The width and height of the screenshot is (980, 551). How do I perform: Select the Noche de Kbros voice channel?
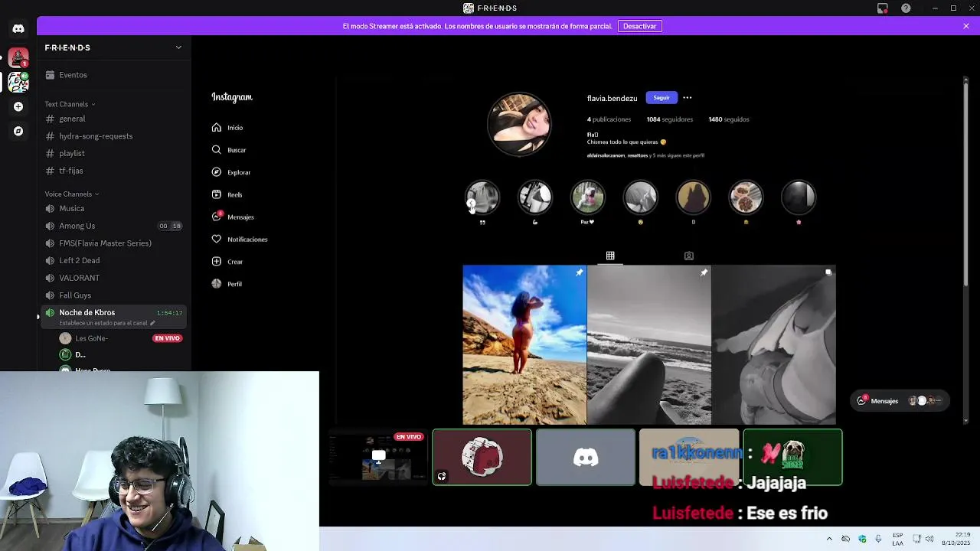[x=113, y=317]
